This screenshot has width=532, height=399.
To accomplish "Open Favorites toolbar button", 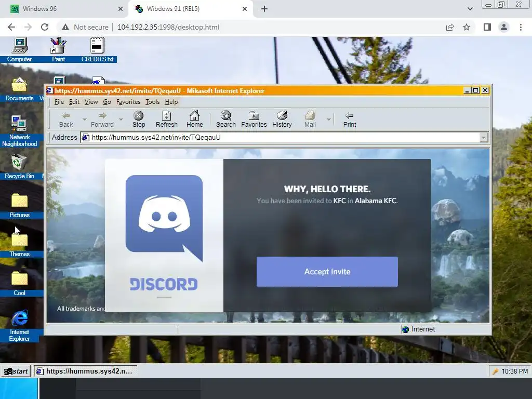I will 254,119.
